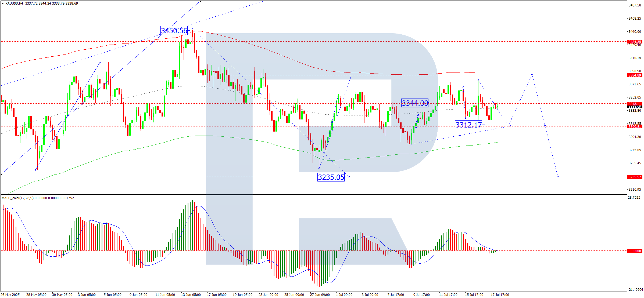
Task: Click trendline anchor point at forecast bottom 3235.57
Action: pos(558,176)
